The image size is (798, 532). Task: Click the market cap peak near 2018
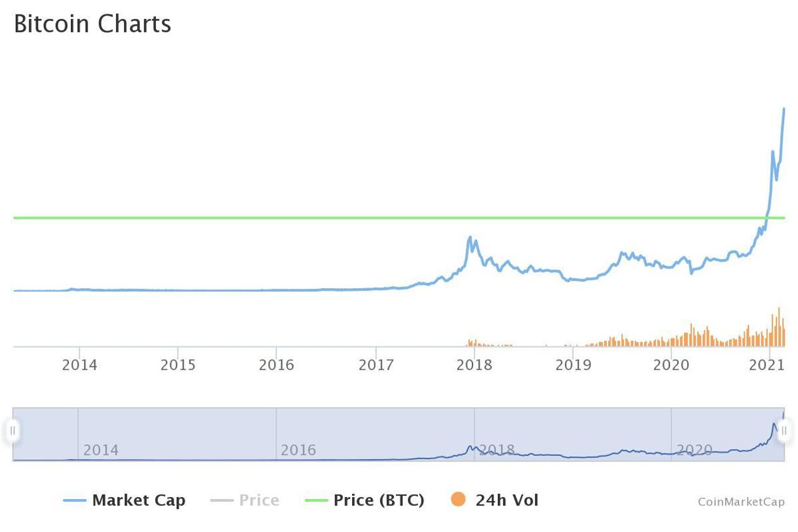[x=469, y=237]
